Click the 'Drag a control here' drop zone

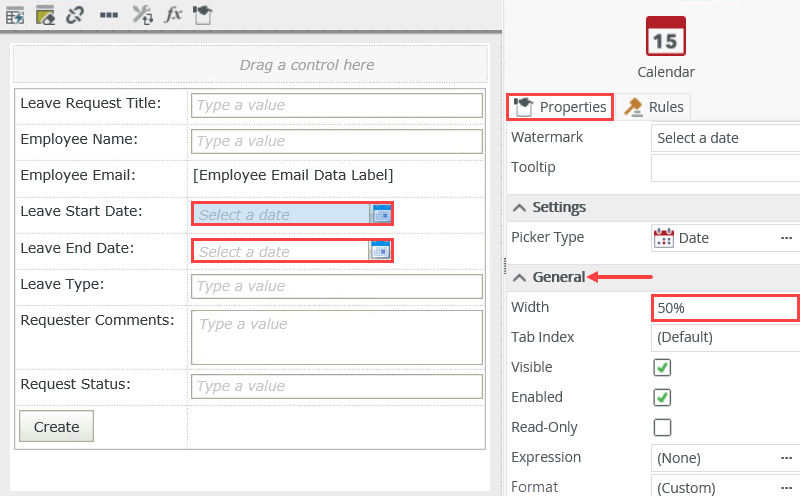point(251,64)
